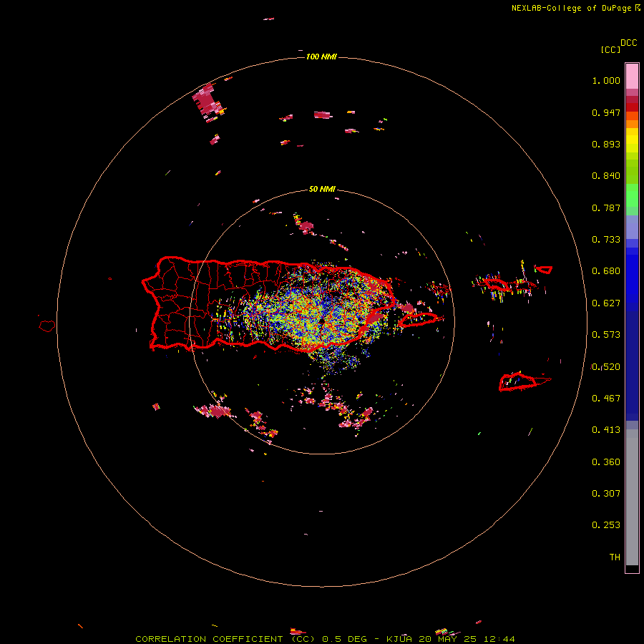Image resolution: width=644 pixels, height=644 pixels.
Task: Click the 0.787 scale value
Action: click(606, 208)
